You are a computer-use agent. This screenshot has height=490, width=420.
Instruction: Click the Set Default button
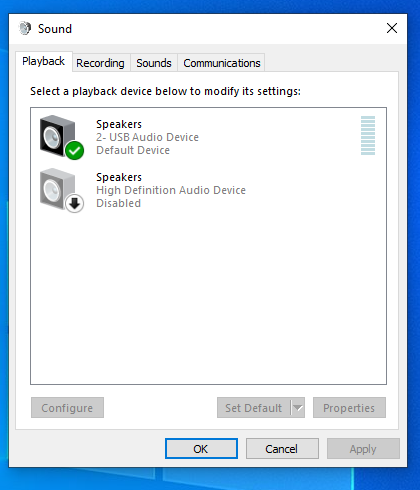(x=254, y=407)
